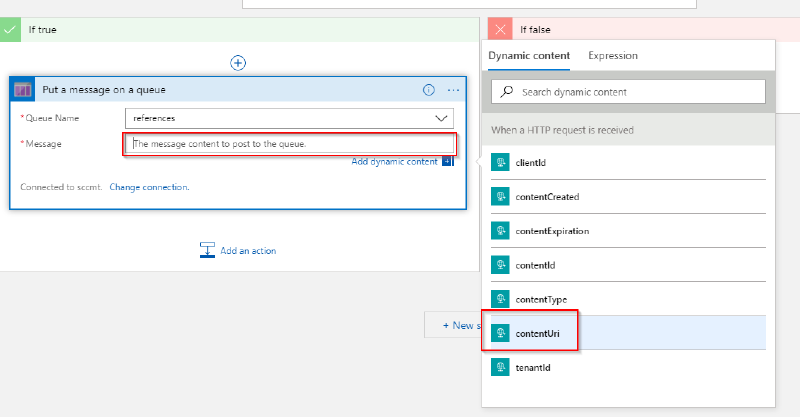The image size is (800, 417).
Task: Click the queue connector icon in header
Action: pyautogui.click(x=22, y=90)
